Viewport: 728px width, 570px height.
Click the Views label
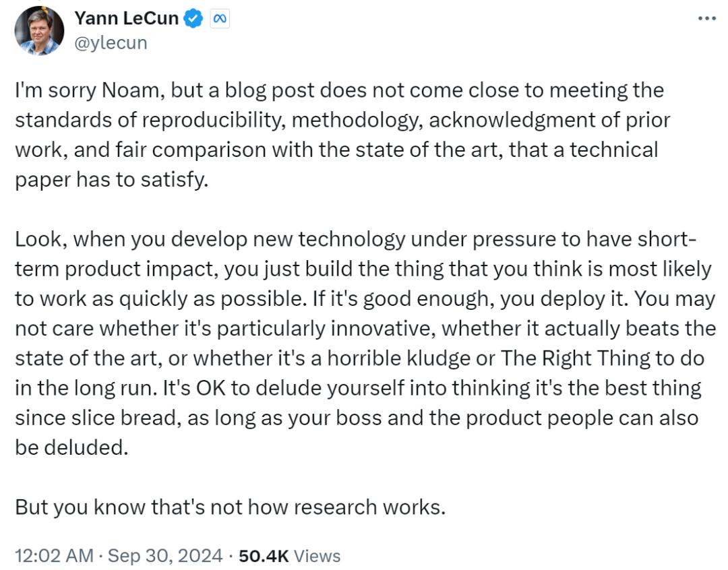[317, 556]
